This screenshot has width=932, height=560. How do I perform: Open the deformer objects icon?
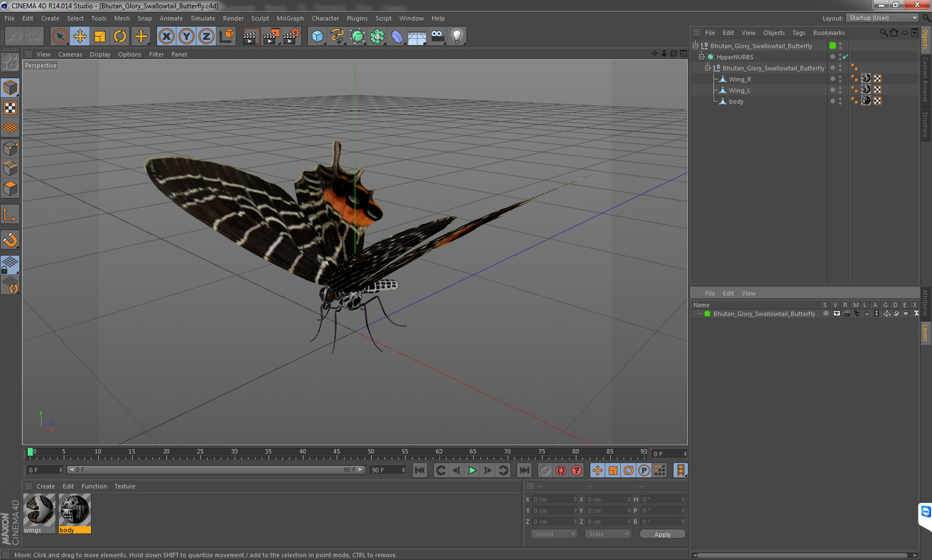click(397, 37)
